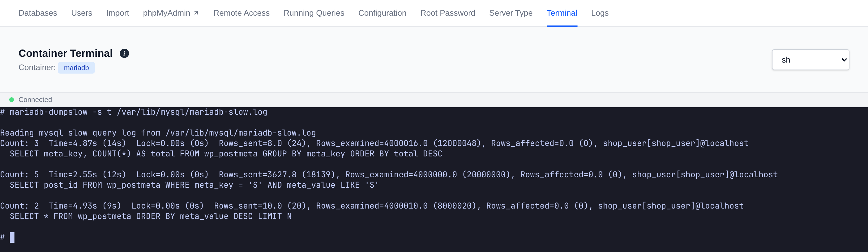The image size is (868, 252).
Task: Click the meta_value LIKE 'S' query line
Action: [x=194, y=185]
